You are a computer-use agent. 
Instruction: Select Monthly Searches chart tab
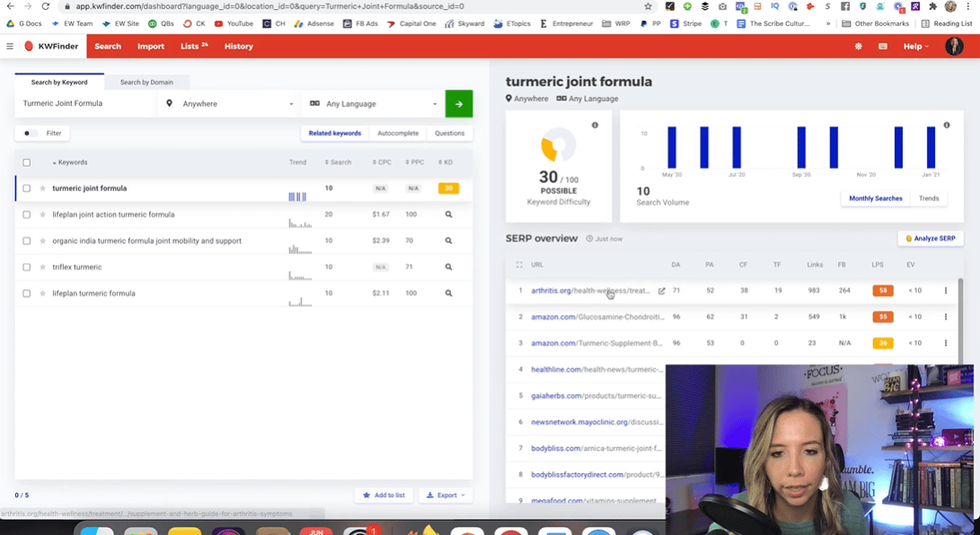coord(875,198)
